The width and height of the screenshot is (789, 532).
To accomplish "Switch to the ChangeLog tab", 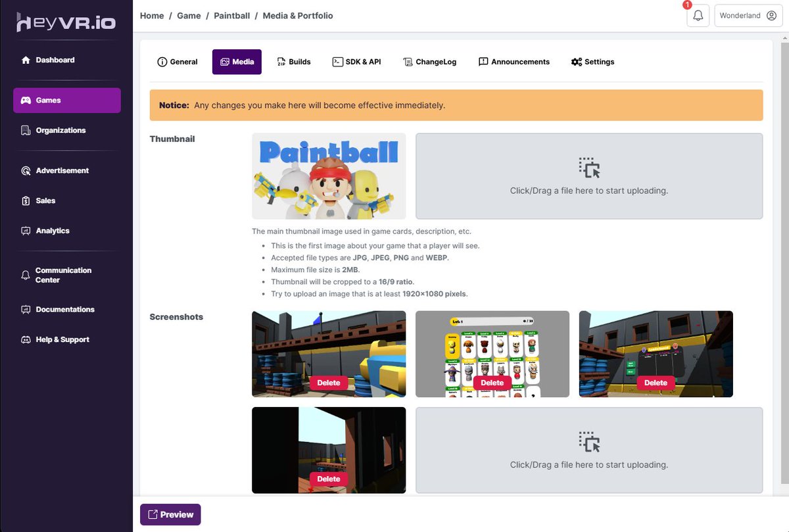I will tap(429, 61).
